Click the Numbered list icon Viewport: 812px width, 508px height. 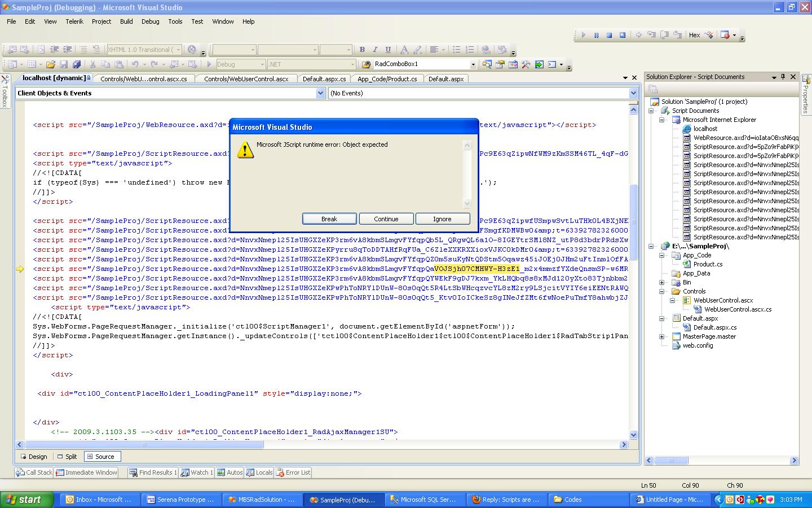pyautogui.click(x=470, y=50)
